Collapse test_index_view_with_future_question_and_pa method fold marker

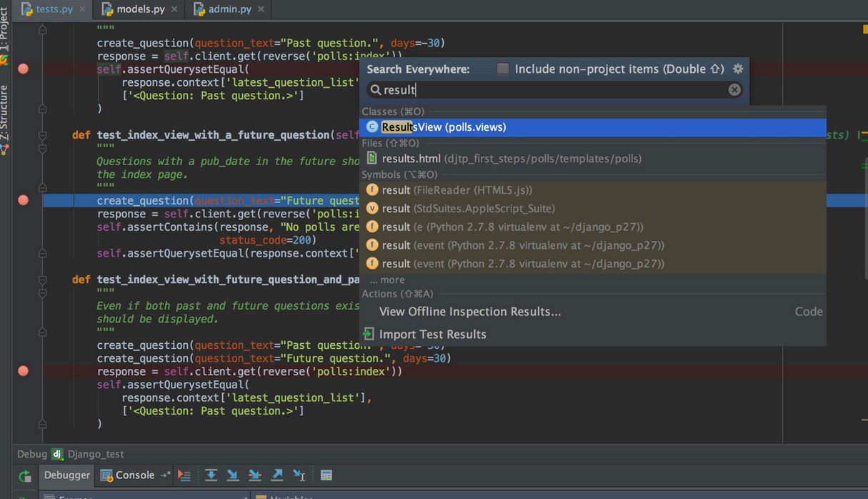pyautogui.click(x=43, y=280)
